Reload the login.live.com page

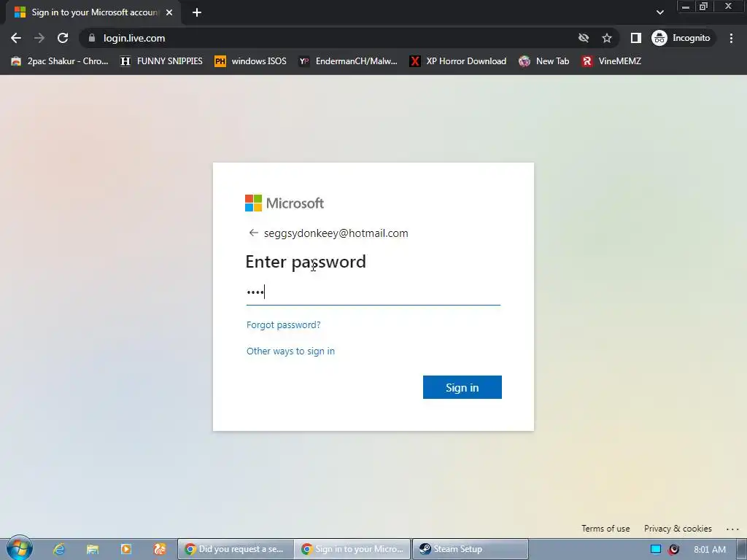tap(63, 38)
